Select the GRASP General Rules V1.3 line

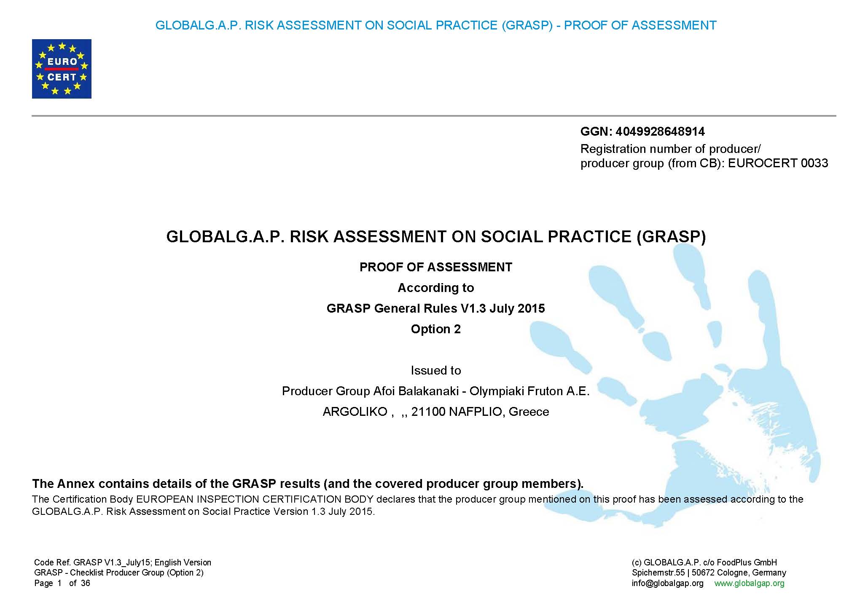click(x=435, y=308)
